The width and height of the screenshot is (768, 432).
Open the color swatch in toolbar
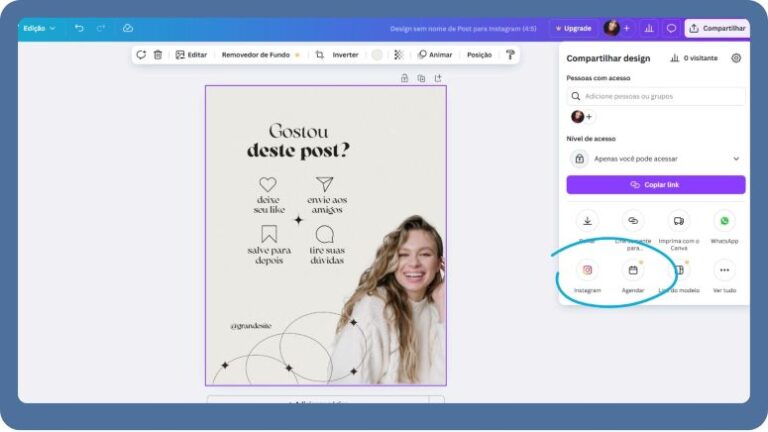point(377,55)
